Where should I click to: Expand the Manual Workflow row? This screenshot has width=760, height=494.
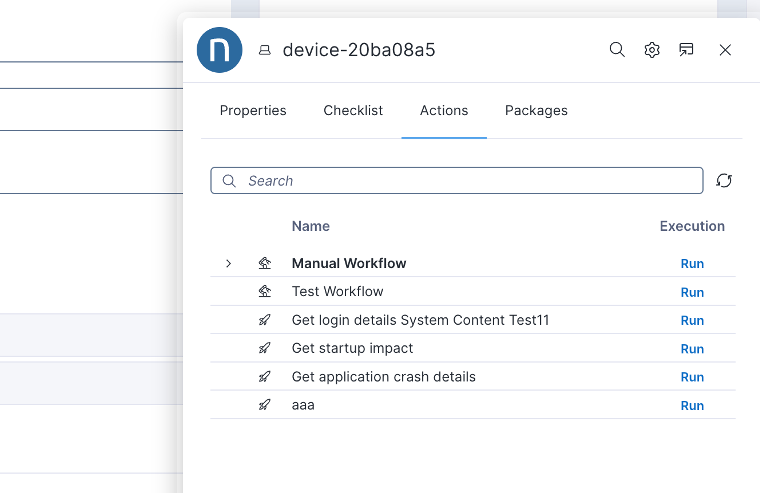(x=228, y=264)
